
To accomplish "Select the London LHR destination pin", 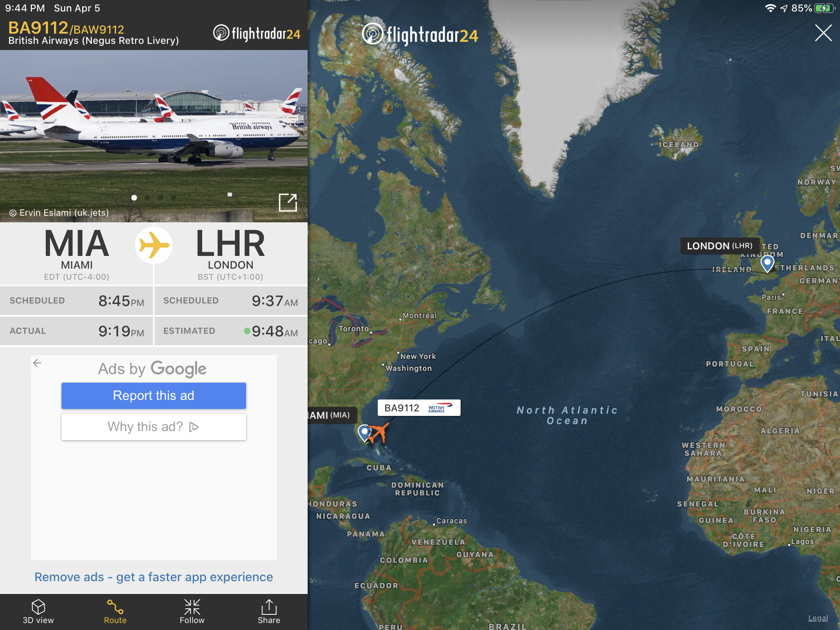I will point(767,263).
